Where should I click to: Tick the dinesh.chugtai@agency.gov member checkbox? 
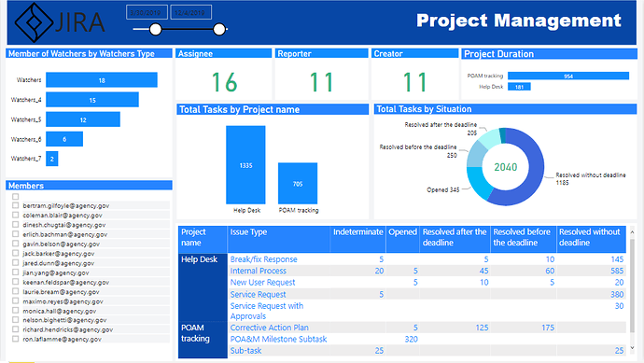(16, 225)
